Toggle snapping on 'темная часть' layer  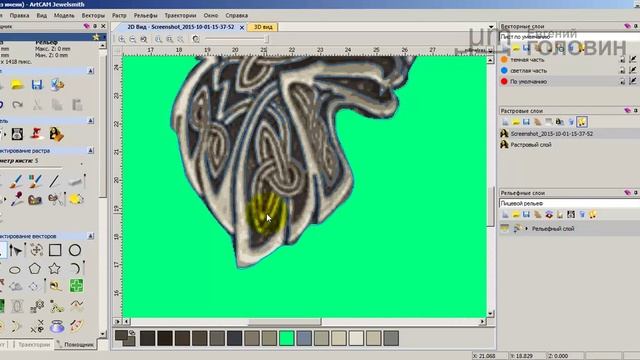tap(633, 60)
